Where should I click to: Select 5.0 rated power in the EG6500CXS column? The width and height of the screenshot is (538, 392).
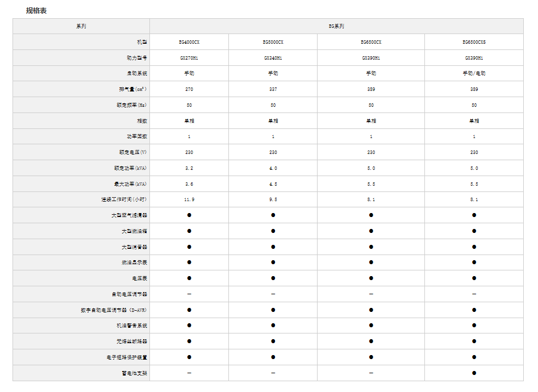tap(474, 168)
